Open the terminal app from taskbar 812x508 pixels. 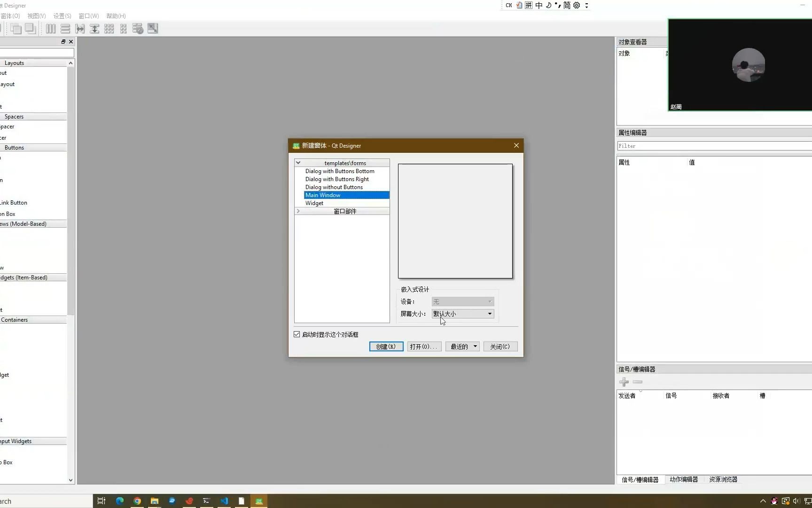pos(206,501)
